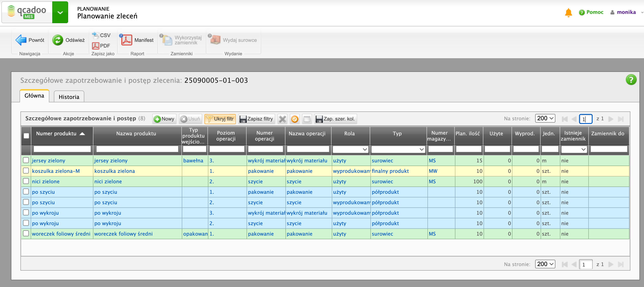Expand the top Na stronie 200 dropdown
Image resolution: width=644 pixels, height=287 pixels.
pos(545,118)
